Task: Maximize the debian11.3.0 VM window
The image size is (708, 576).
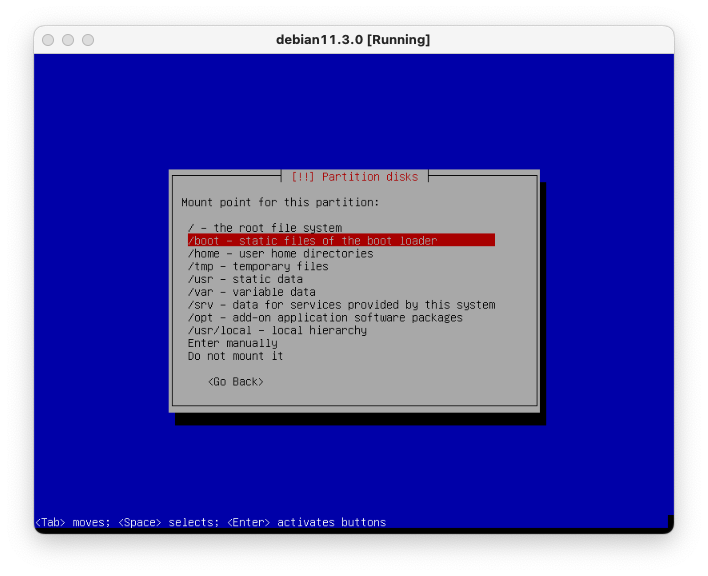Action: (88, 40)
